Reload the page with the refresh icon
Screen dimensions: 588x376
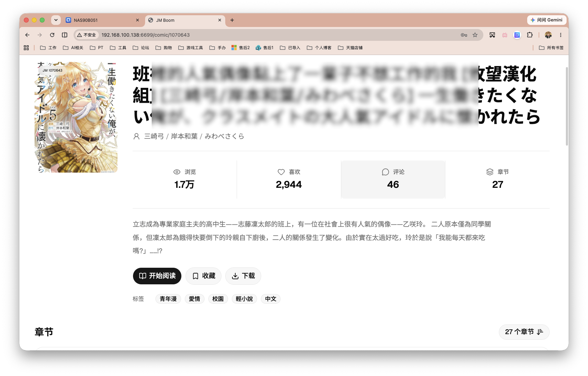[52, 35]
